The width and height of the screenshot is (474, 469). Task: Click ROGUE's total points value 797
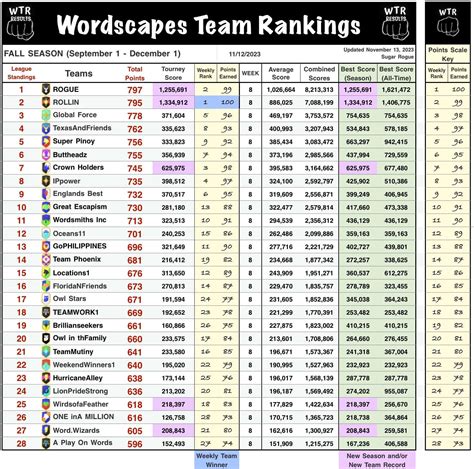point(135,90)
